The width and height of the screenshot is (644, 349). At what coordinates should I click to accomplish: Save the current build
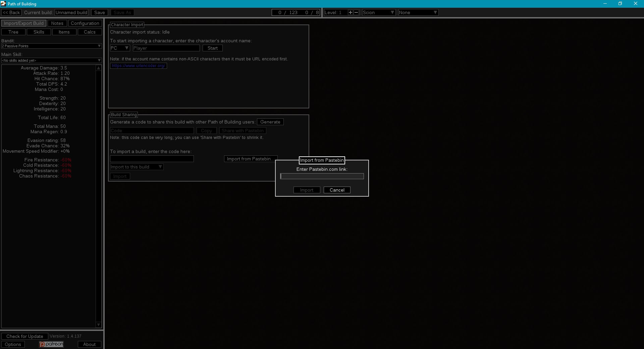[100, 12]
